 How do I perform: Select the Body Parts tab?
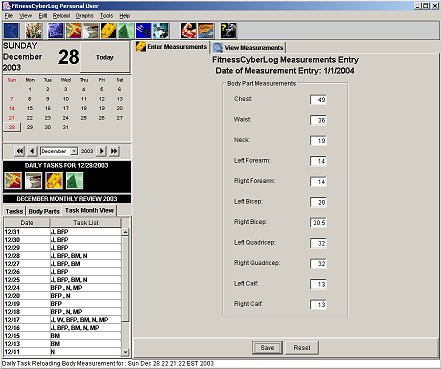click(44, 211)
